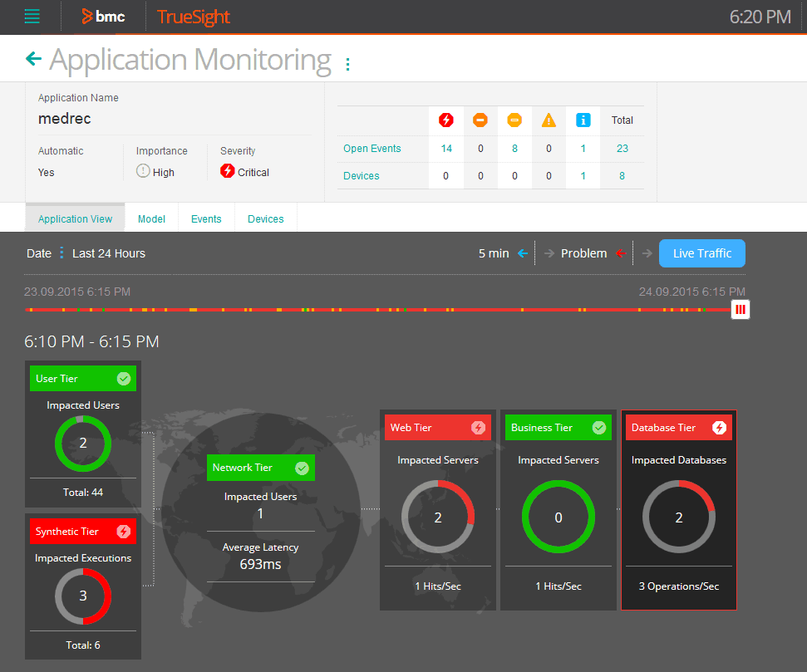
Task: Click the 14 critical open events count
Action: (x=446, y=148)
